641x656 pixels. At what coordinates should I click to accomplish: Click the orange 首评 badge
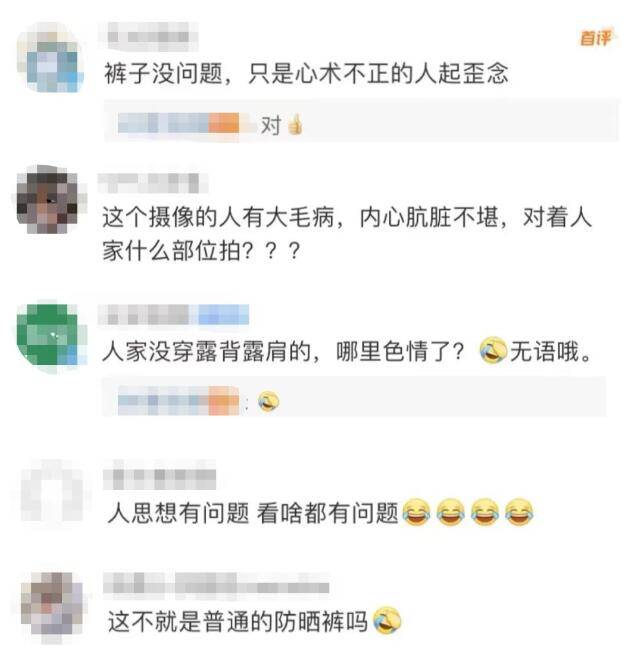click(x=595, y=38)
